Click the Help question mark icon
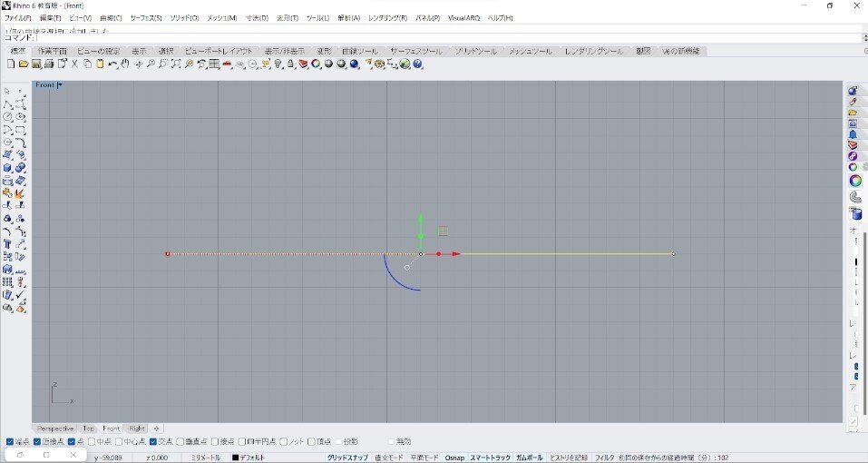Viewport: 868px width, 463px height. click(x=418, y=64)
